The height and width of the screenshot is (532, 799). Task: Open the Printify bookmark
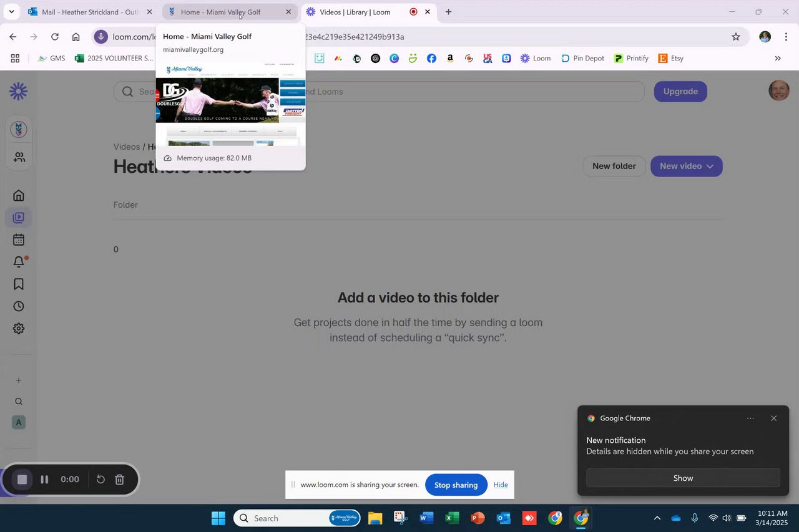631,58
